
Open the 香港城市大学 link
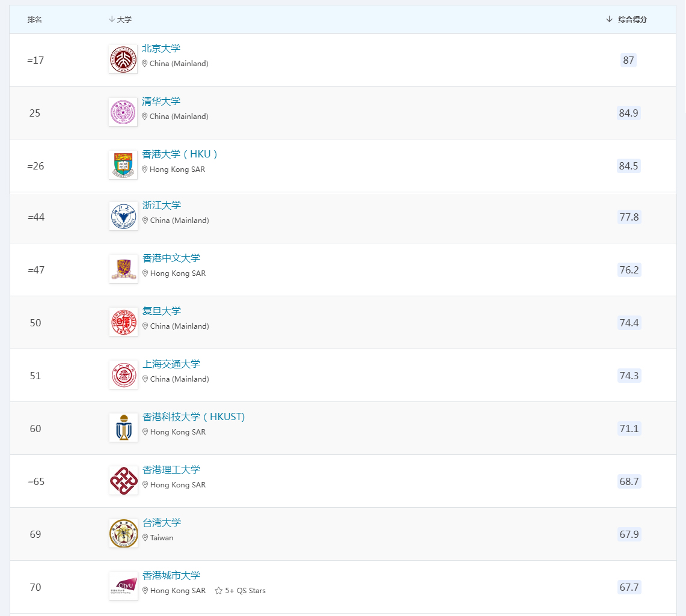pyautogui.click(x=171, y=576)
